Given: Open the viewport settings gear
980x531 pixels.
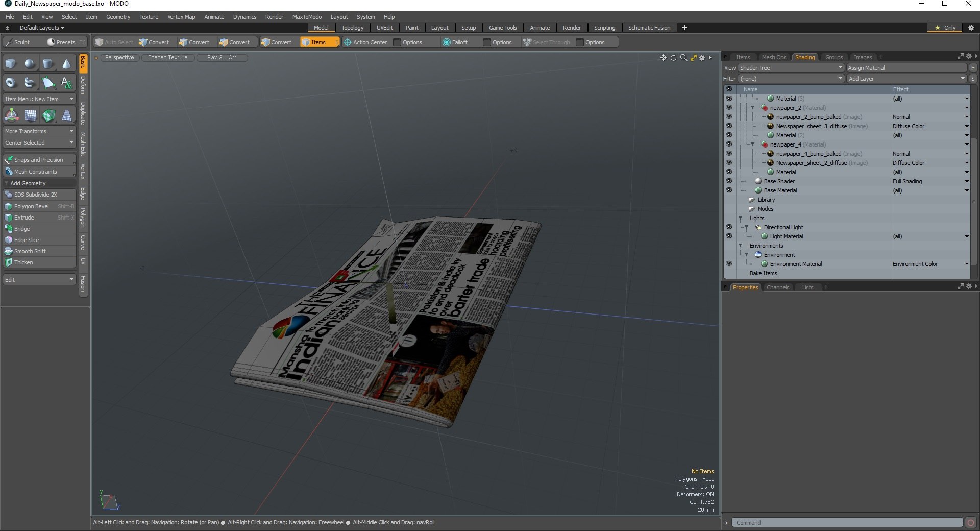Looking at the screenshot, I should (702, 58).
